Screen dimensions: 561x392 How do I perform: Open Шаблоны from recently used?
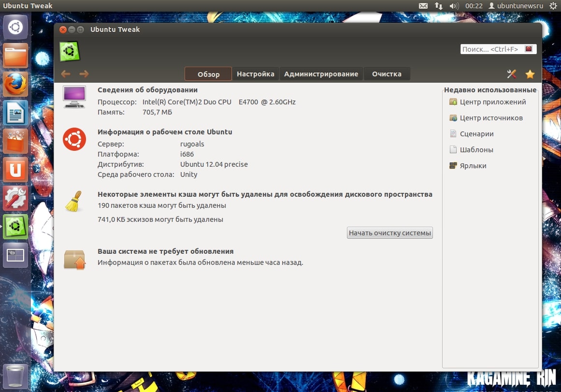tap(472, 150)
